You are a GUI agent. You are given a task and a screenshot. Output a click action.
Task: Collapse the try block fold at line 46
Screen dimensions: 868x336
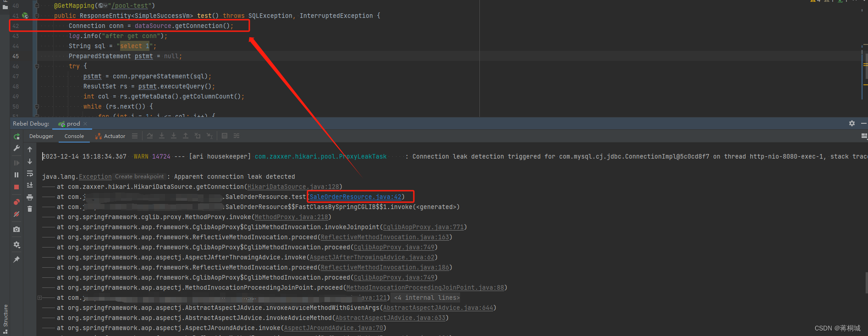tap(37, 66)
